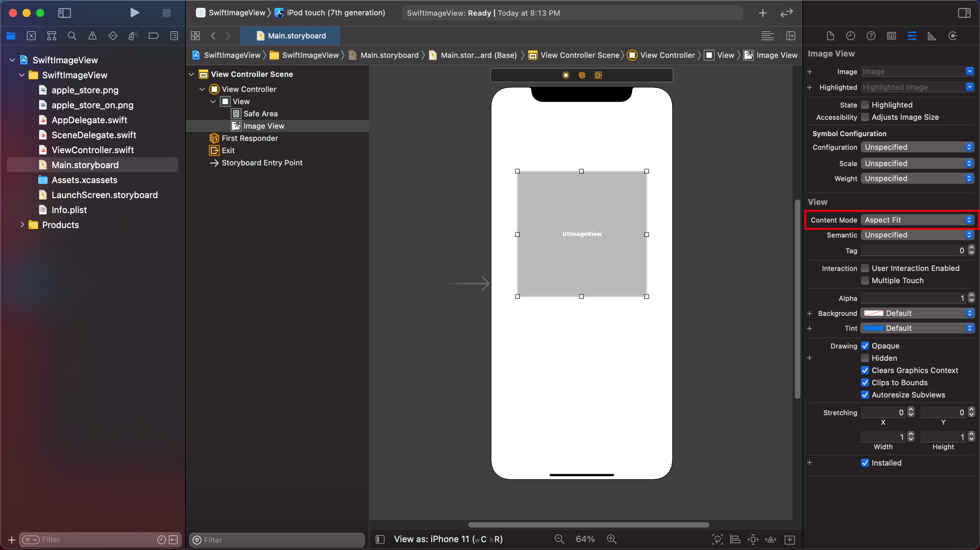The height and width of the screenshot is (550, 980).
Task: Click the Run (play) button
Action: coord(134,13)
